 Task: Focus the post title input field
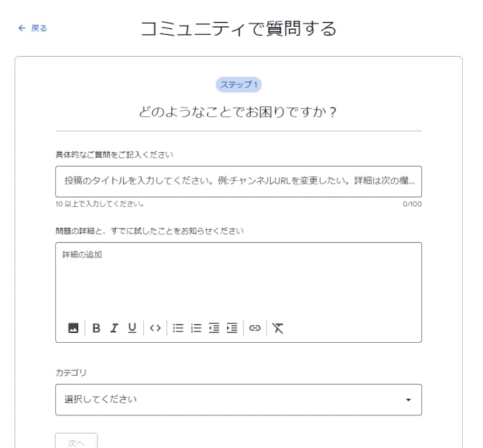[238, 181]
